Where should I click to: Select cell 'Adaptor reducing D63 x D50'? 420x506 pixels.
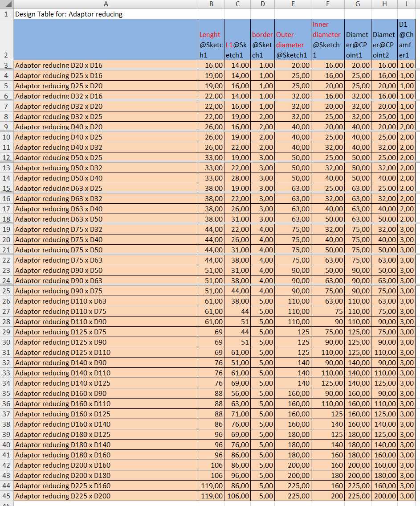pos(106,219)
